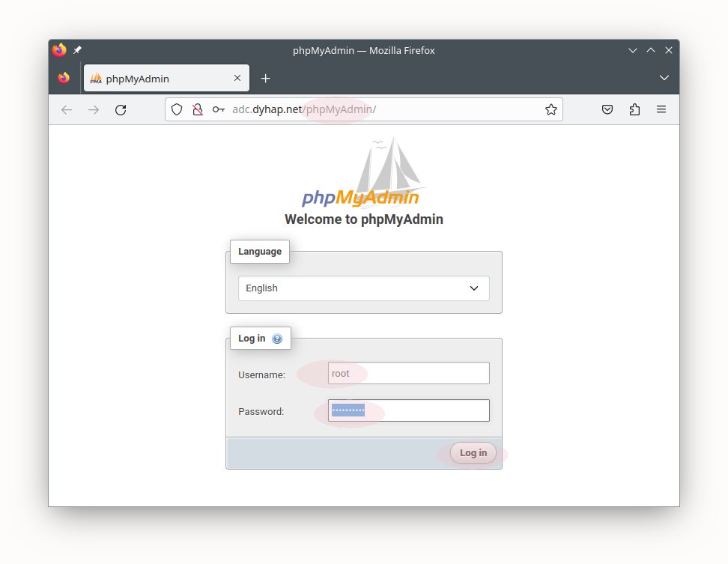Open the Log in help icon
This screenshot has height=564, width=728.
(x=277, y=339)
